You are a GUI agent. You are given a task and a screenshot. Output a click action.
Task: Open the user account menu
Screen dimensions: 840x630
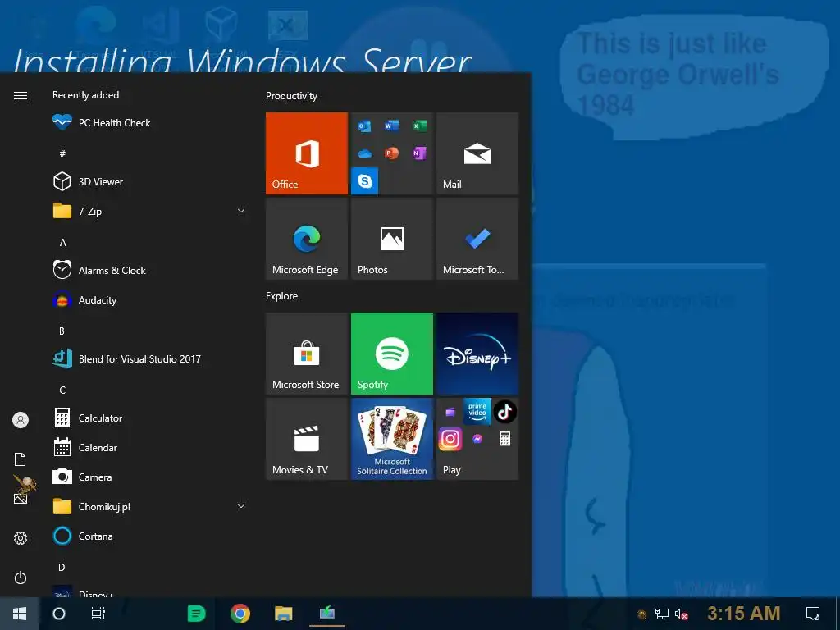coord(21,420)
